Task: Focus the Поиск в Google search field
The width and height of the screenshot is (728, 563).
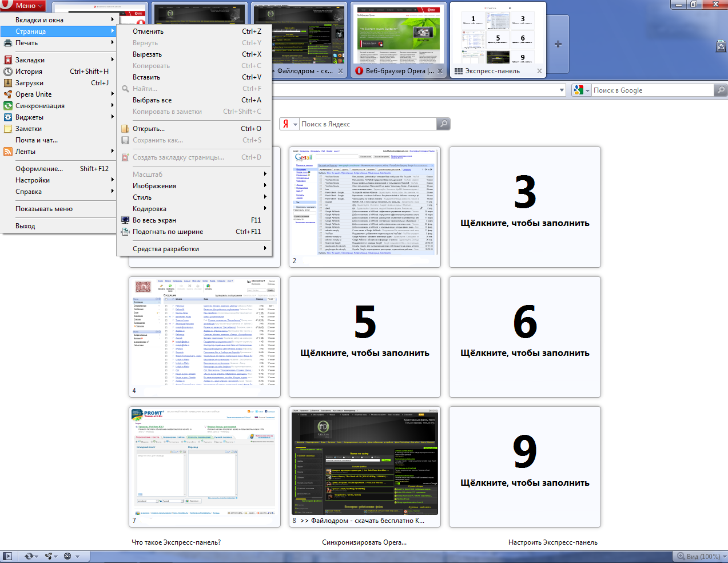Action: point(652,90)
